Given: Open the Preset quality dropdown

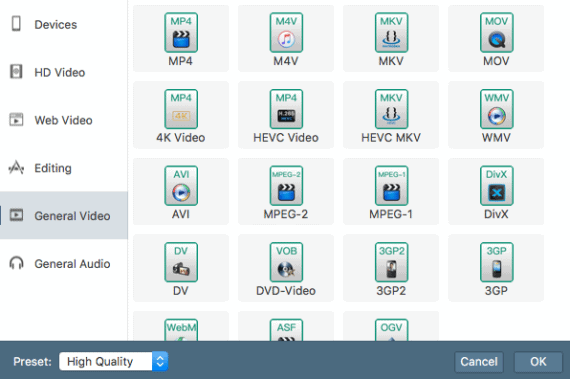Looking at the screenshot, I should (x=113, y=362).
